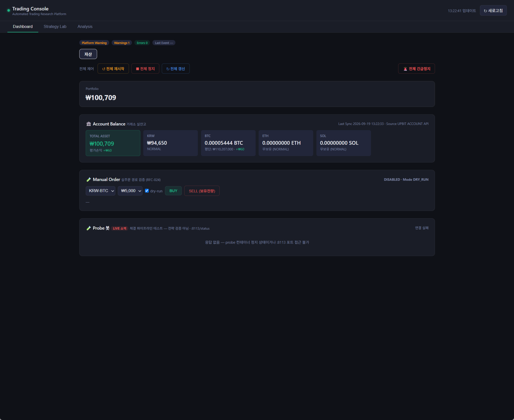Click the 전체 갱신 refresh-all button
The height and width of the screenshot is (420, 514).
176,69
